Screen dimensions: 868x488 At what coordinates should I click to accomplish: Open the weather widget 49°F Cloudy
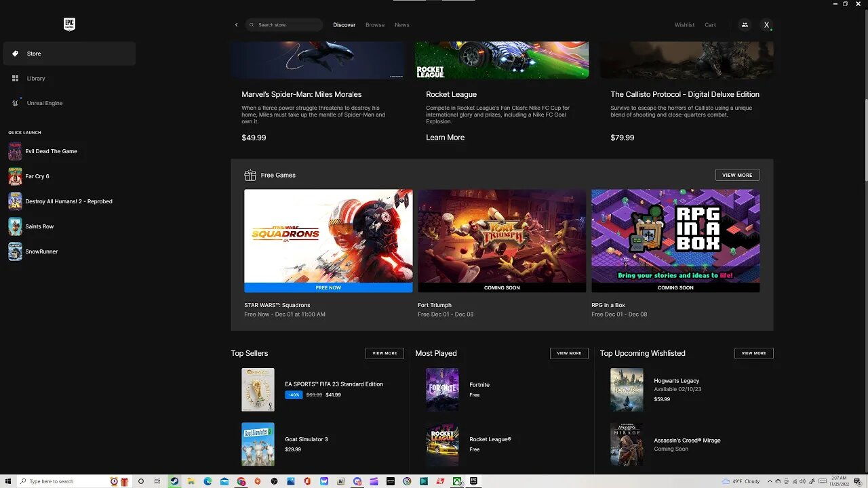741,481
